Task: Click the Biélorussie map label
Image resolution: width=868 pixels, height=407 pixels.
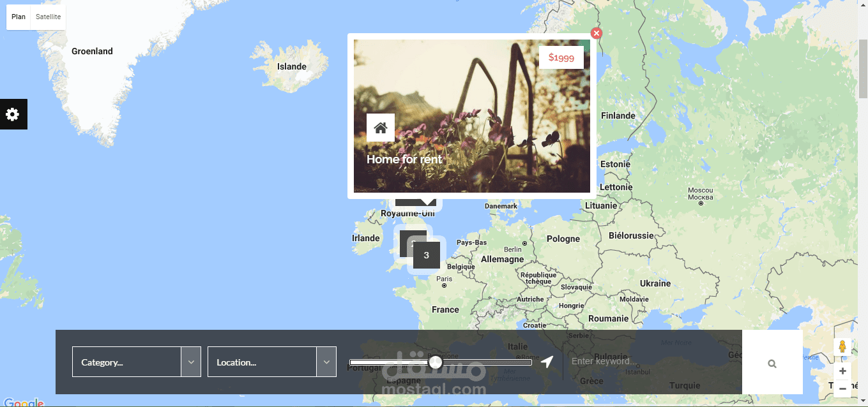Action: click(632, 235)
